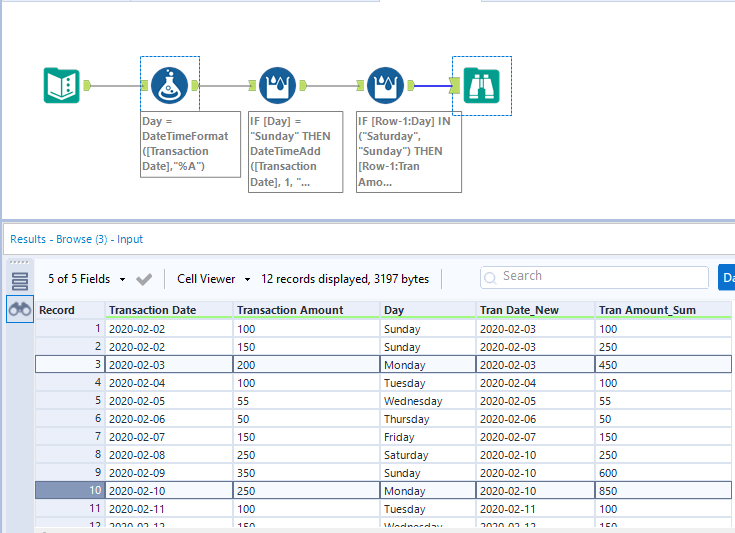Click Transaction Date cell 2020-02-04
The height and width of the screenshot is (533, 735).
coord(169,383)
